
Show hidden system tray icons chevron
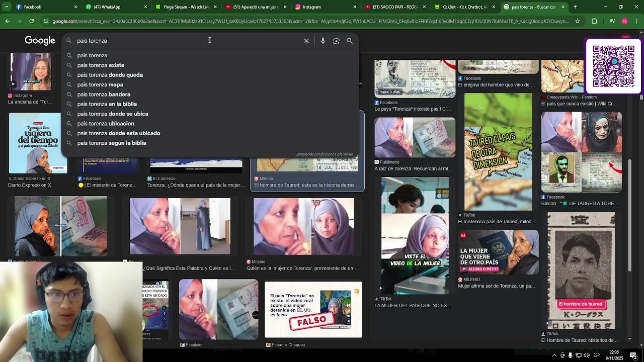[554, 355]
